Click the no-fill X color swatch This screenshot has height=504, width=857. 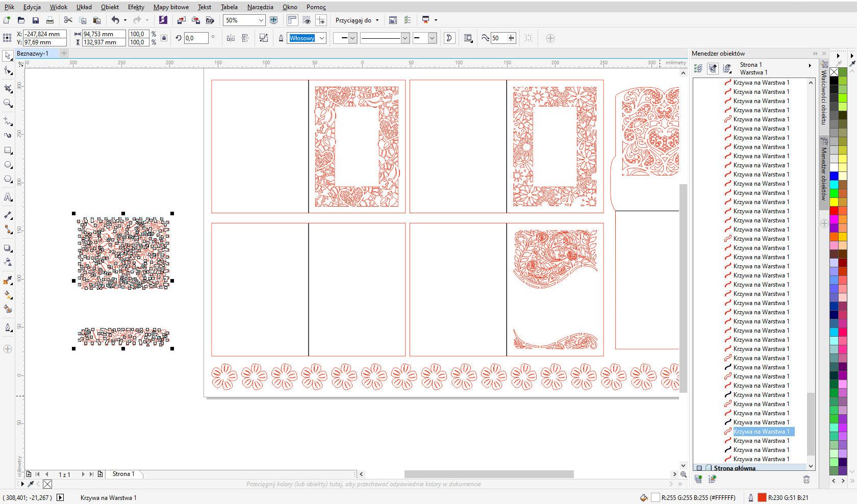[834, 72]
